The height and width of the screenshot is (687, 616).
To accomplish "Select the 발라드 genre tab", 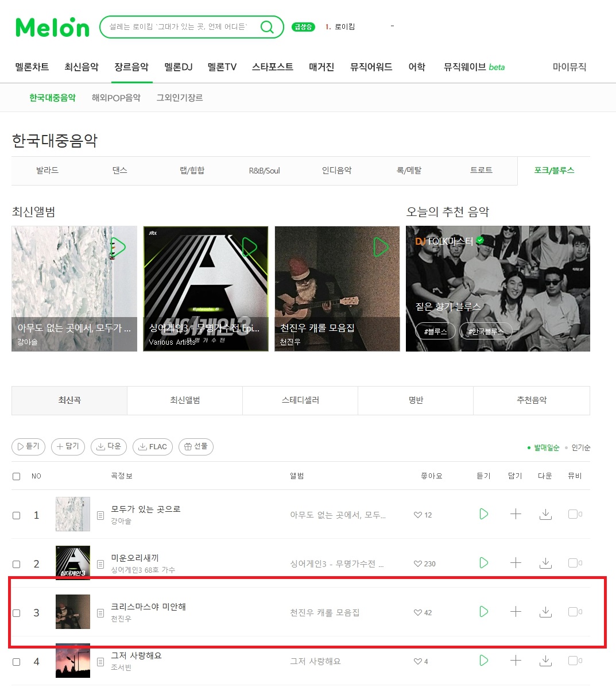I will point(47,171).
